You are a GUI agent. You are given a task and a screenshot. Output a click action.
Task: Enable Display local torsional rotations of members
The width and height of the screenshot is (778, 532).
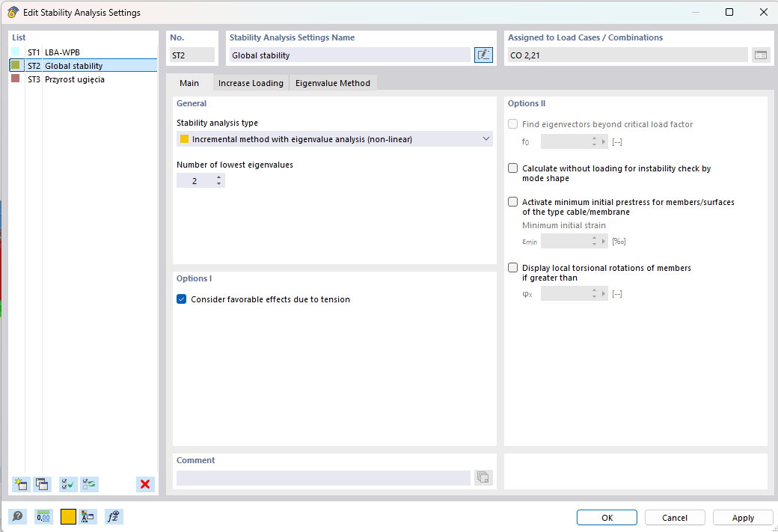pyautogui.click(x=513, y=267)
